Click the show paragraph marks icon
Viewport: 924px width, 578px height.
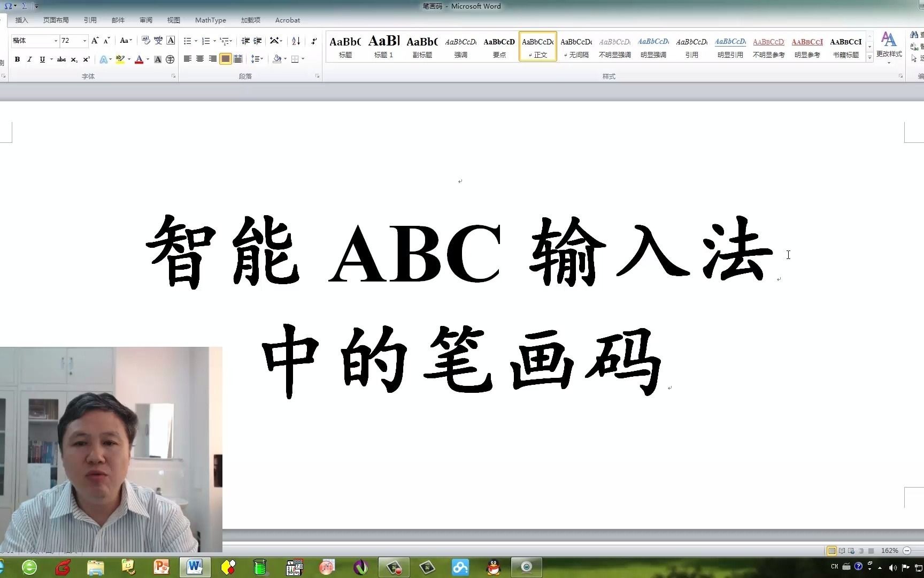click(314, 41)
